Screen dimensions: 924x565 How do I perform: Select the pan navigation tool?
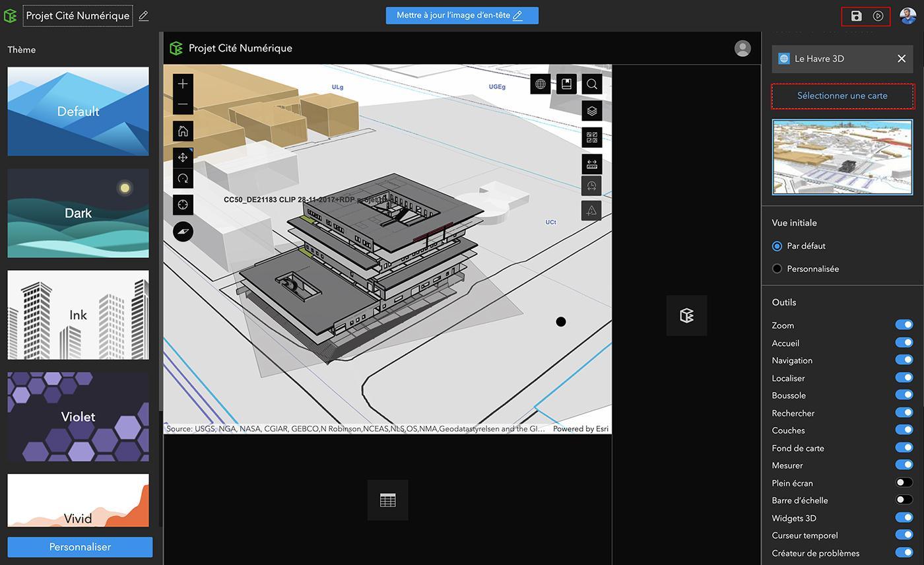(x=183, y=158)
